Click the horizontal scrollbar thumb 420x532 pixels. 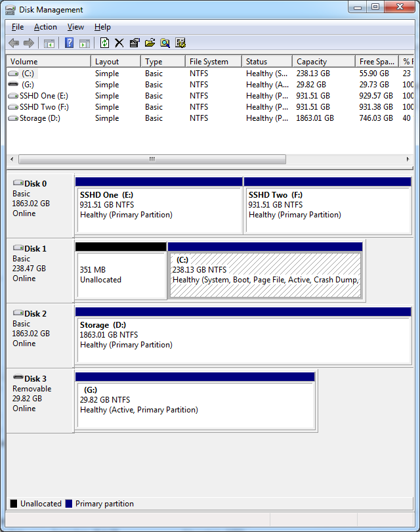click(152, 159)
